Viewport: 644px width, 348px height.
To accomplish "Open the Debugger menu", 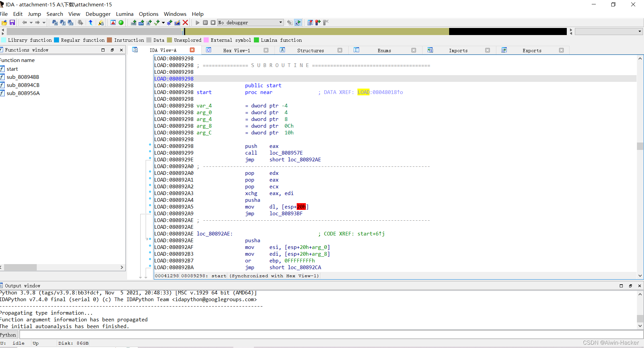I will click(98, 14).
